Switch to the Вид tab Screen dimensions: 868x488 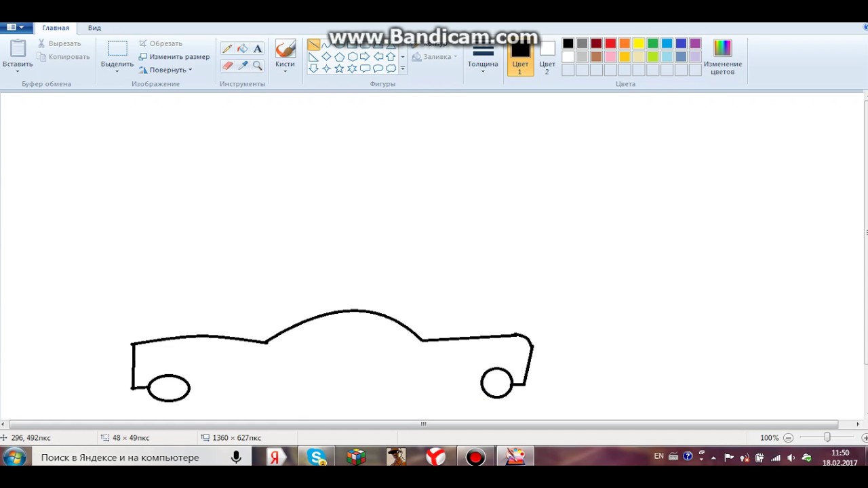coord(94,28)
